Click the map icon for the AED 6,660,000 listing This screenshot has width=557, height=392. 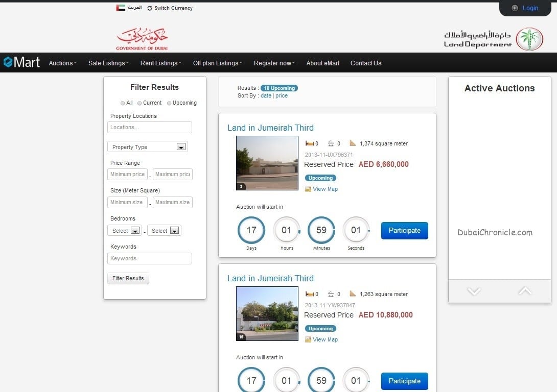pyautogui.click(x=308, y=189)
